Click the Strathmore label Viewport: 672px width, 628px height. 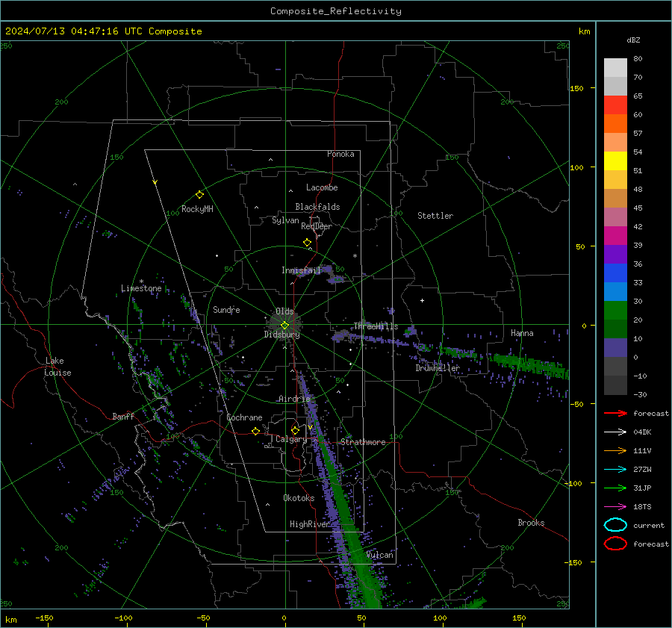coord(363,442)
